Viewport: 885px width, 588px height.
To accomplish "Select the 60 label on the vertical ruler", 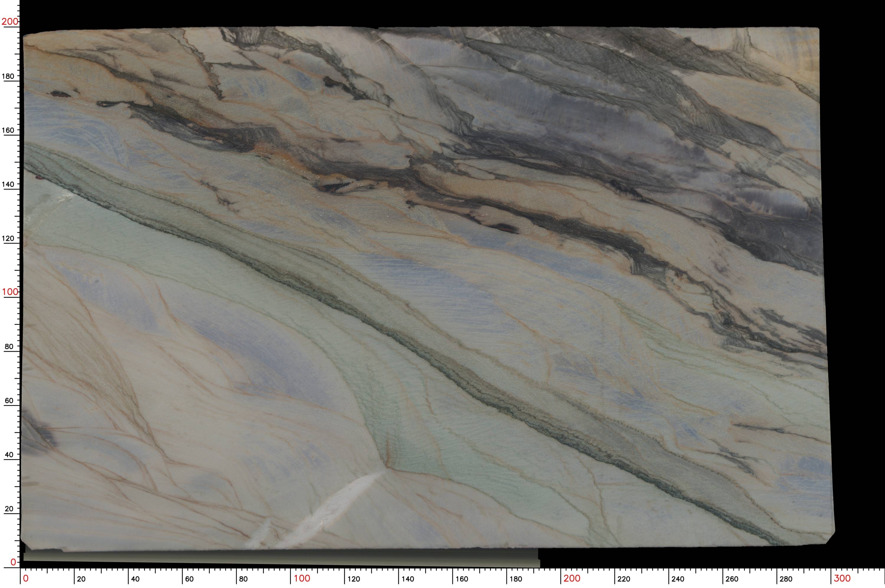I will [x=9, y=400].
